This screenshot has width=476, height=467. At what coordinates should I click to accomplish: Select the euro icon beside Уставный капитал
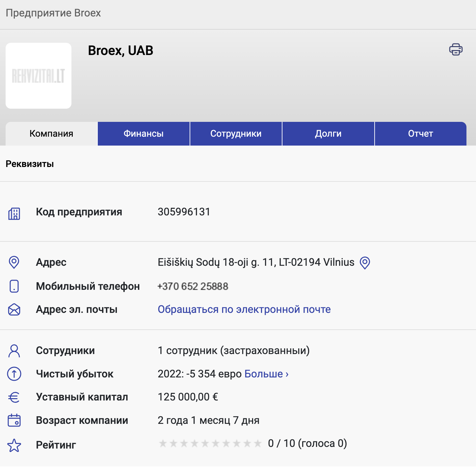[x=14, y=397]
